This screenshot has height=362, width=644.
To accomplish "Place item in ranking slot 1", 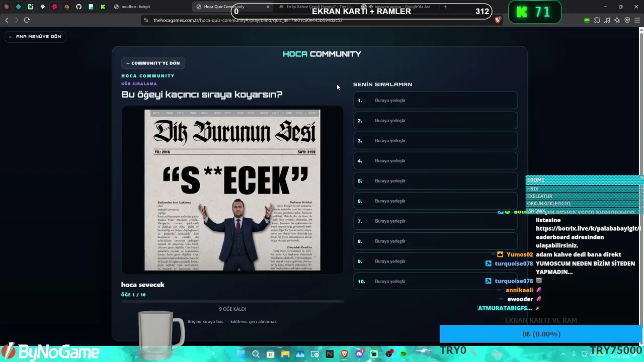I will [436, 101].
